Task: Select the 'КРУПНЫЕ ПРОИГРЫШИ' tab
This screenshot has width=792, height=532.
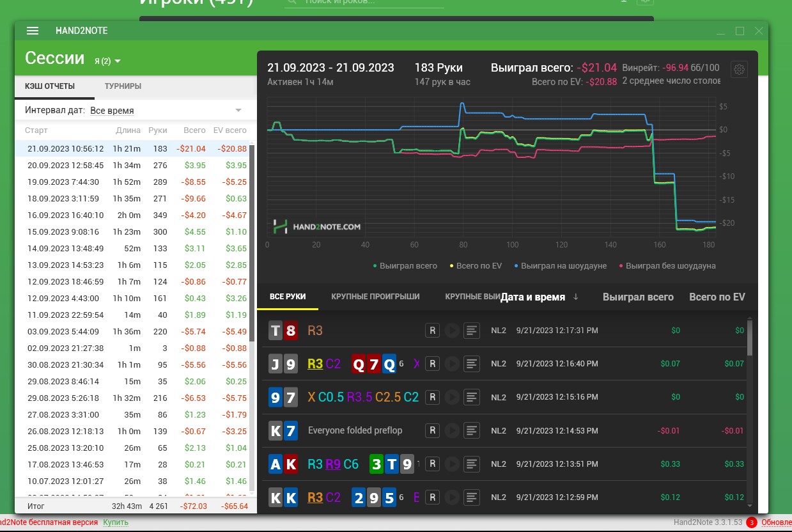Action: tap(375, 297)
